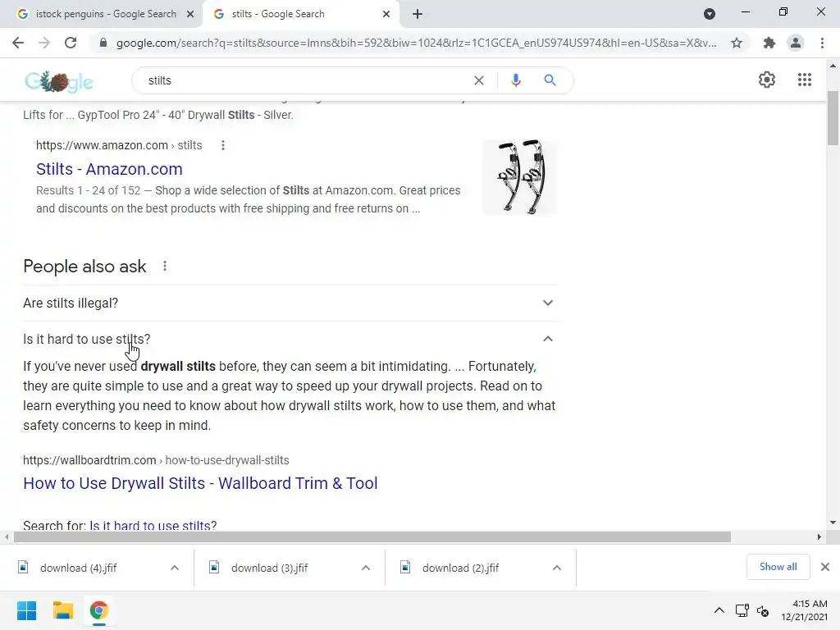Click the lock icon in the address bar
Viewport: 840px width, 630px height.
point(103,43)
